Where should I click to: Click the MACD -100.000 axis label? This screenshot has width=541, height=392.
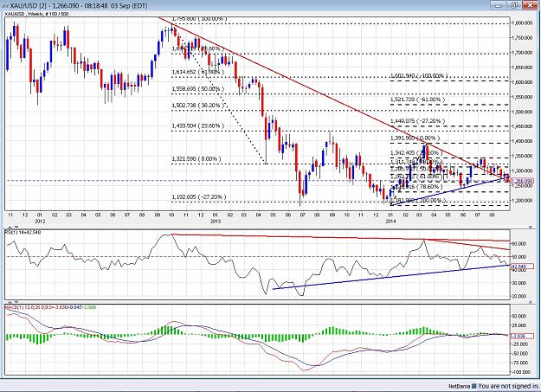(x=520, y=372)
